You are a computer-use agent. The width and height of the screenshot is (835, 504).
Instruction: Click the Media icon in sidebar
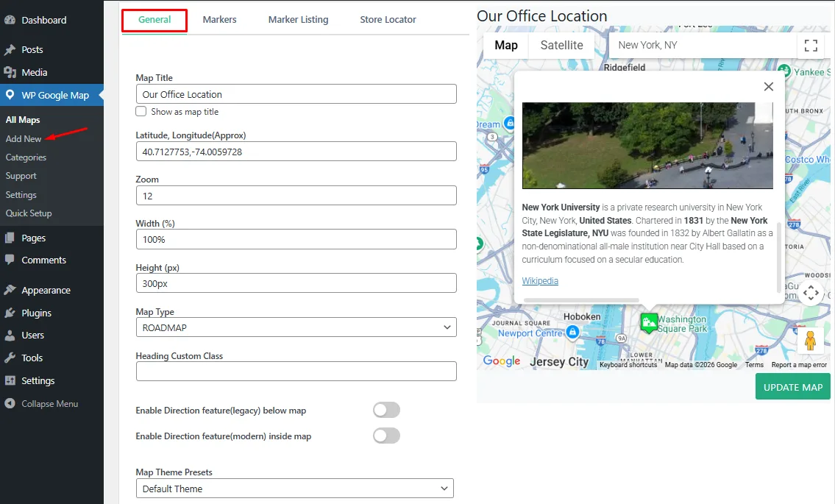pyautogui.click(x=10, y=72)
